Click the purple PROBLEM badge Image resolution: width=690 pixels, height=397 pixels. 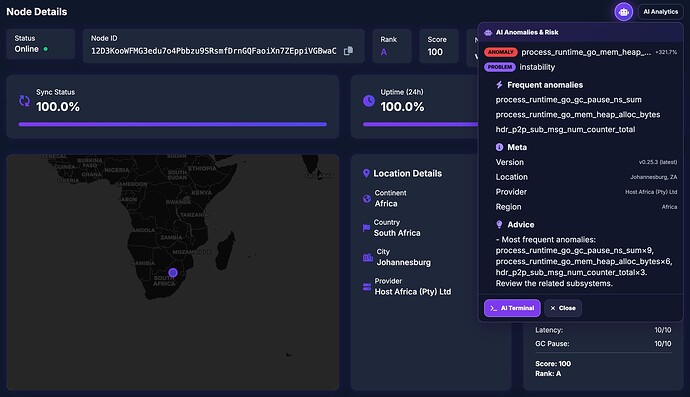[500, 67]
